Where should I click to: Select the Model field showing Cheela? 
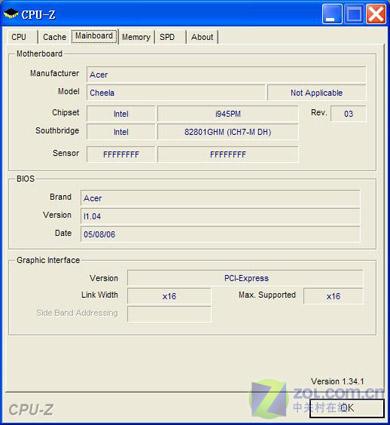pyautogui.click(x=176, y=93)
